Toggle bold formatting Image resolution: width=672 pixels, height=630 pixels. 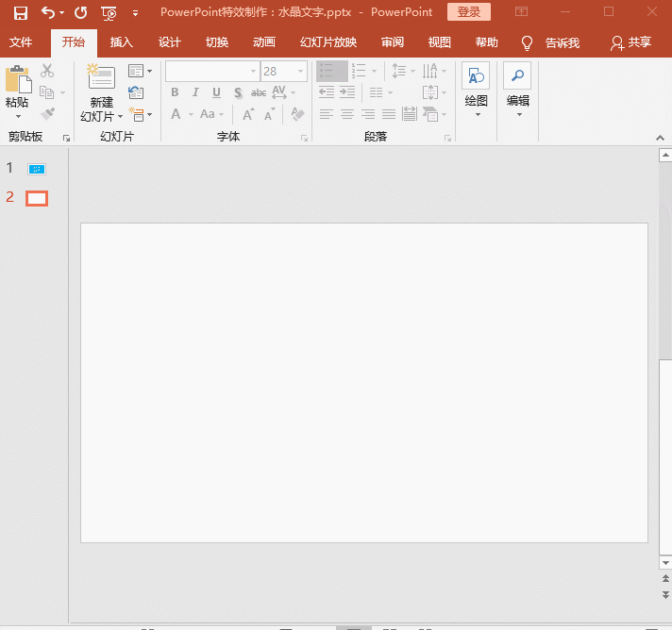pos(175,92)
